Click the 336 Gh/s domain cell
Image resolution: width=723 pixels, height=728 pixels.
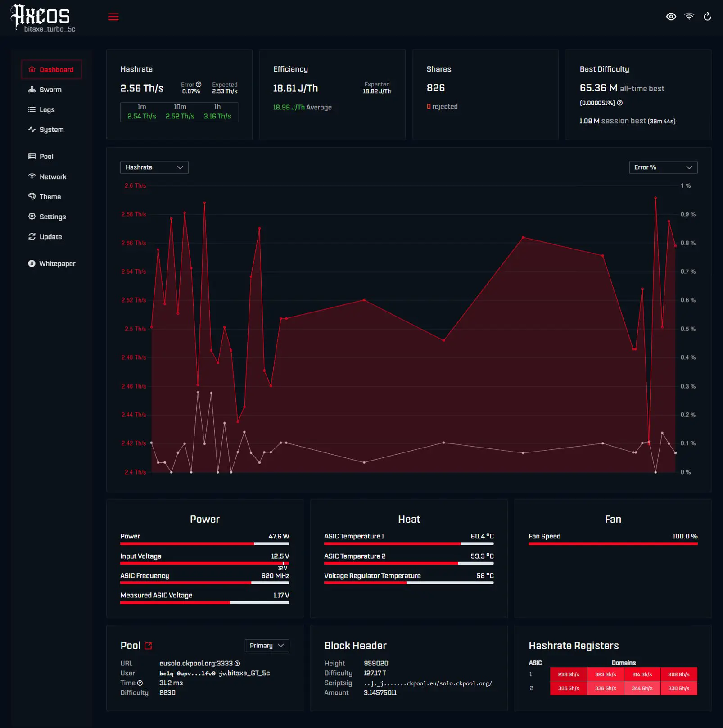click(606, 688)
